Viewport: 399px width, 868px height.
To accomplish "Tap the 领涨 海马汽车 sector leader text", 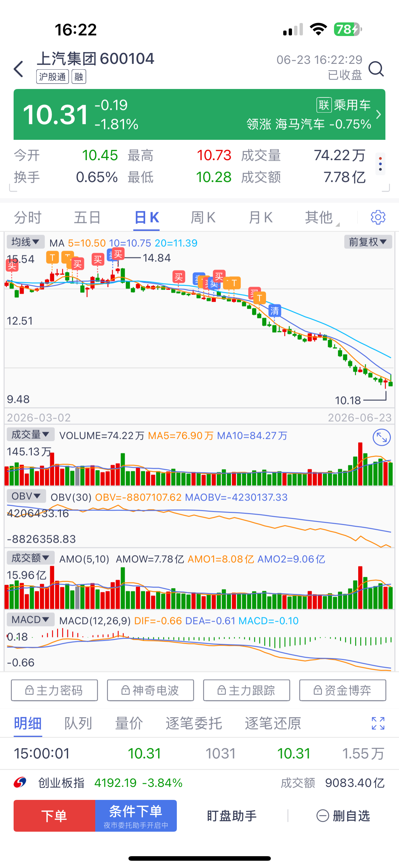I will point(309,124).
